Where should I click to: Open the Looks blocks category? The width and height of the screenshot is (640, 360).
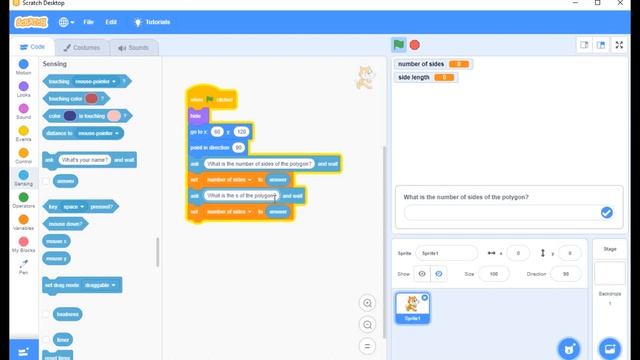pyautogui.click(x=24, y=89)
